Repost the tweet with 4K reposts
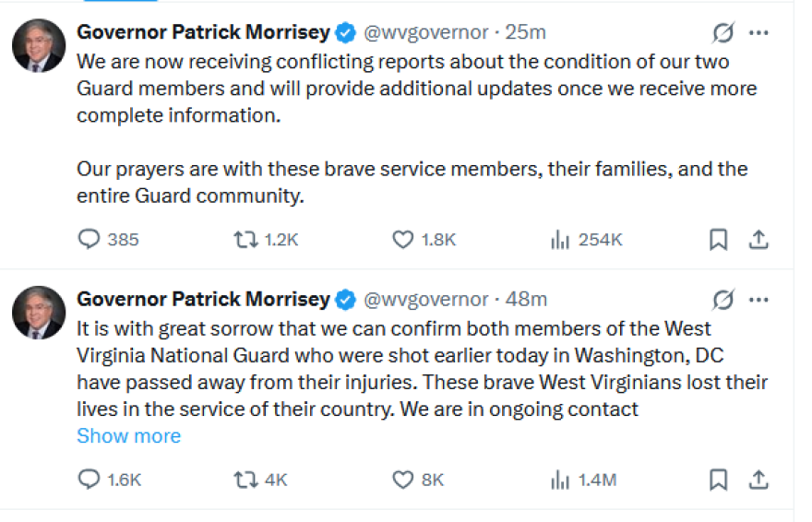The width and height of the screenshot is (812, 522). coord(245,480)
